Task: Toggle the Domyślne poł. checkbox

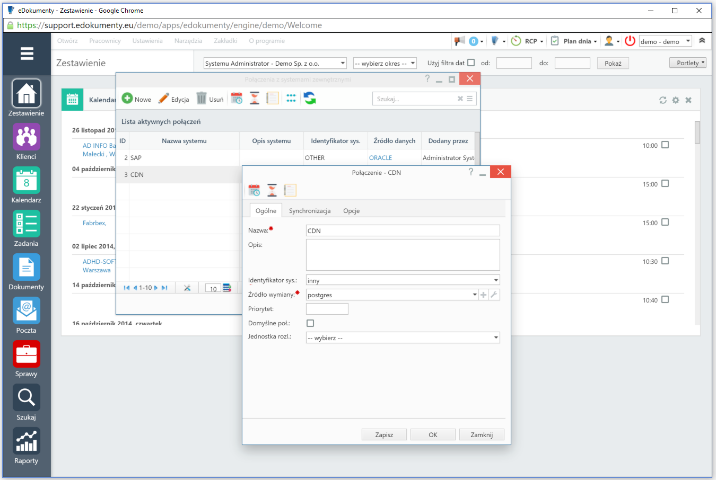Action: pyautogui.click(x=310, y=323)
